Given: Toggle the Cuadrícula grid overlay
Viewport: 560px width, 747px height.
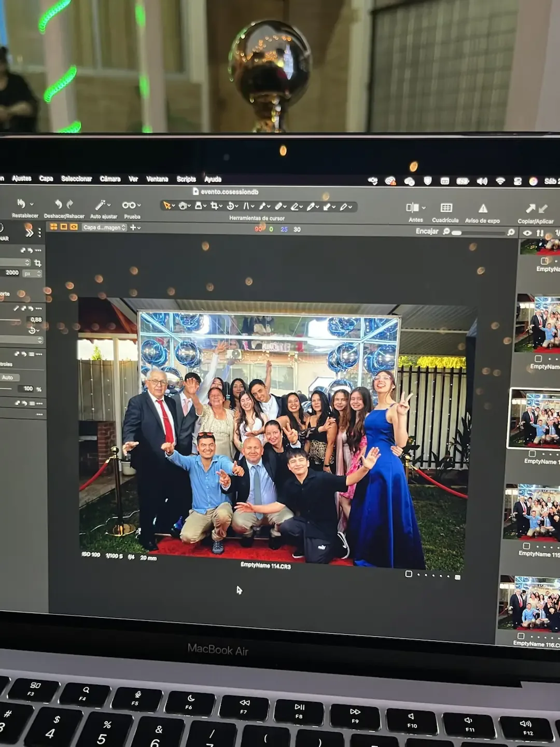Looking at the screenshot, I should pyautogui.click(x=446, y=208).
